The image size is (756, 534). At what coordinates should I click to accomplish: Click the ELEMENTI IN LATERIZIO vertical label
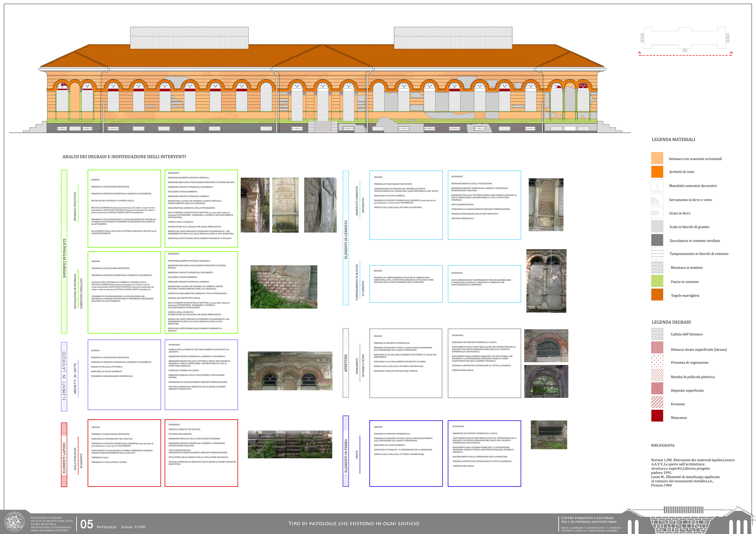(64, 376)
